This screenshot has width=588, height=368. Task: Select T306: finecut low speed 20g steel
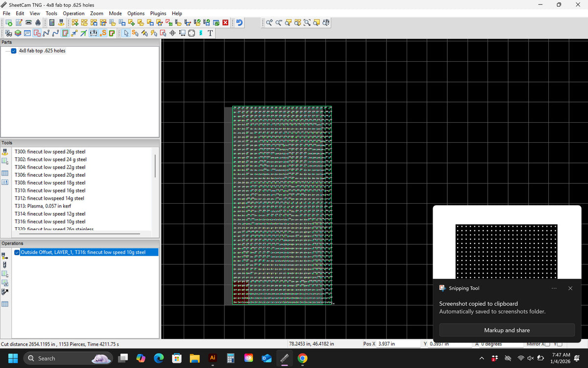pyautogui.click(x=50, y=175)
